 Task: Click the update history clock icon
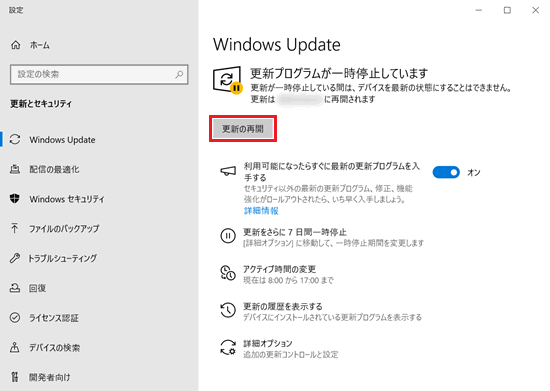tap(228, 310)
